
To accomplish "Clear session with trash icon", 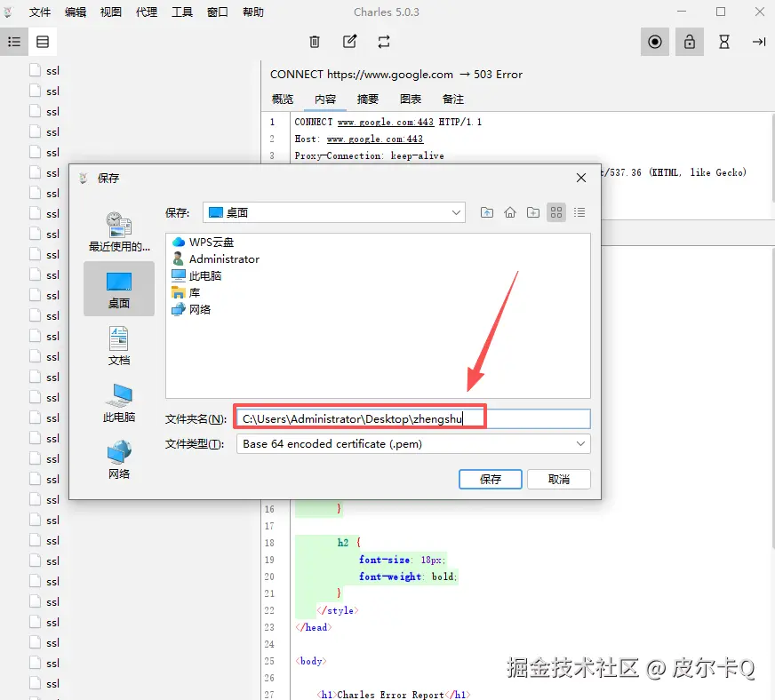I will click(x=315, y=42).
